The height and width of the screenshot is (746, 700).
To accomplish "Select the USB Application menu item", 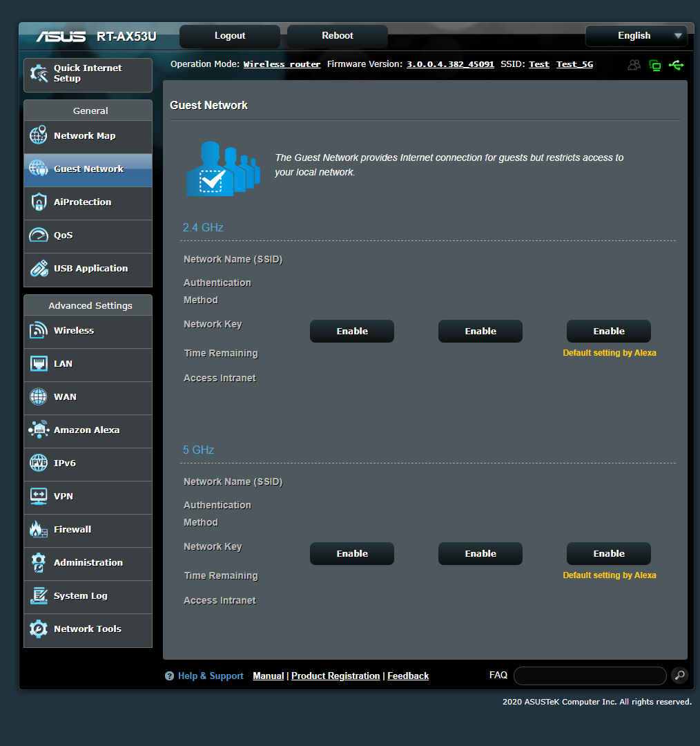I will pos(88,269).
